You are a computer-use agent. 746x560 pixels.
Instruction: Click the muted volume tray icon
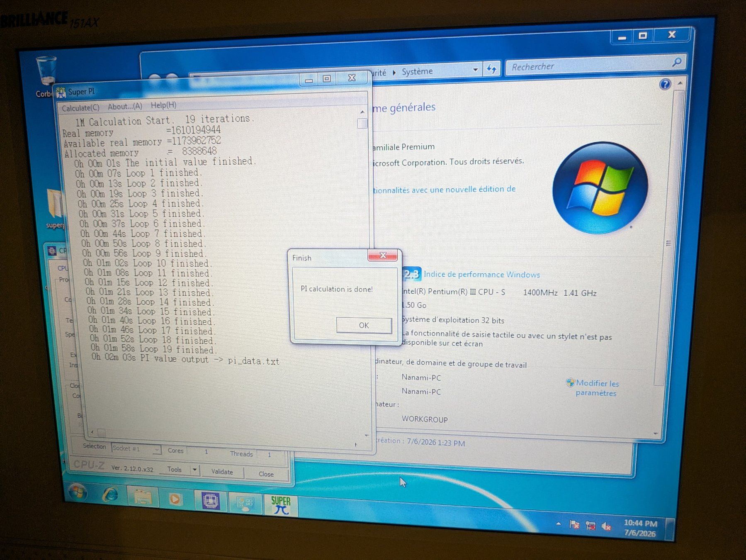tap(606, 527)
